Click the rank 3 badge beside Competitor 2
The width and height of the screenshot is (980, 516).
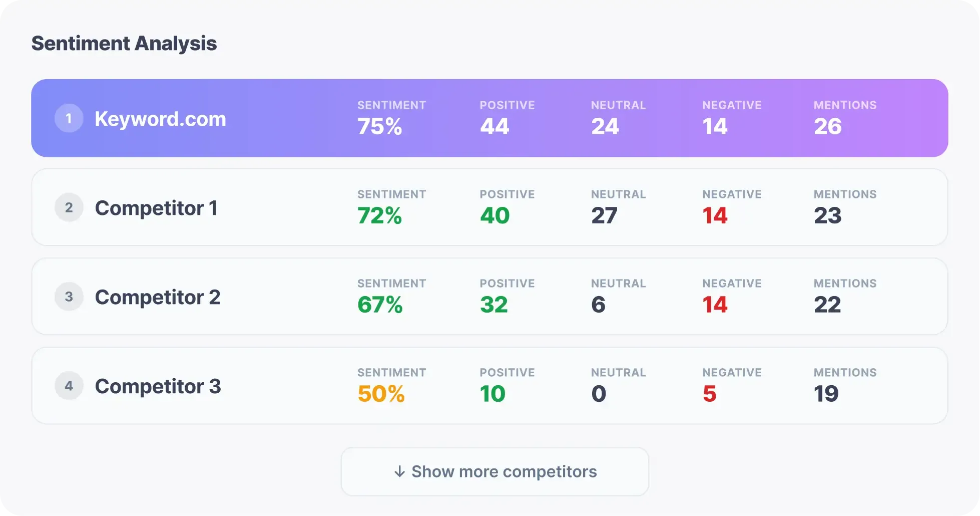tap(69, 296)
